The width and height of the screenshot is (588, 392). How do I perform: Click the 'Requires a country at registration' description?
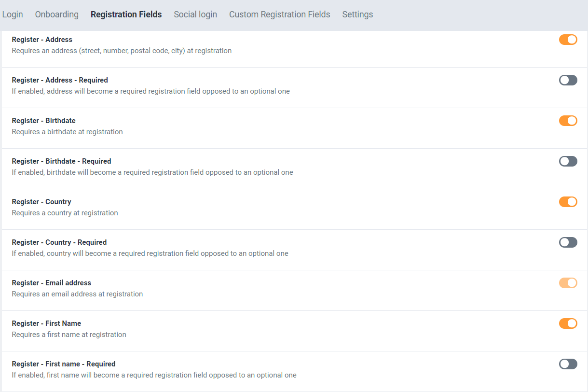coord(65,213)
